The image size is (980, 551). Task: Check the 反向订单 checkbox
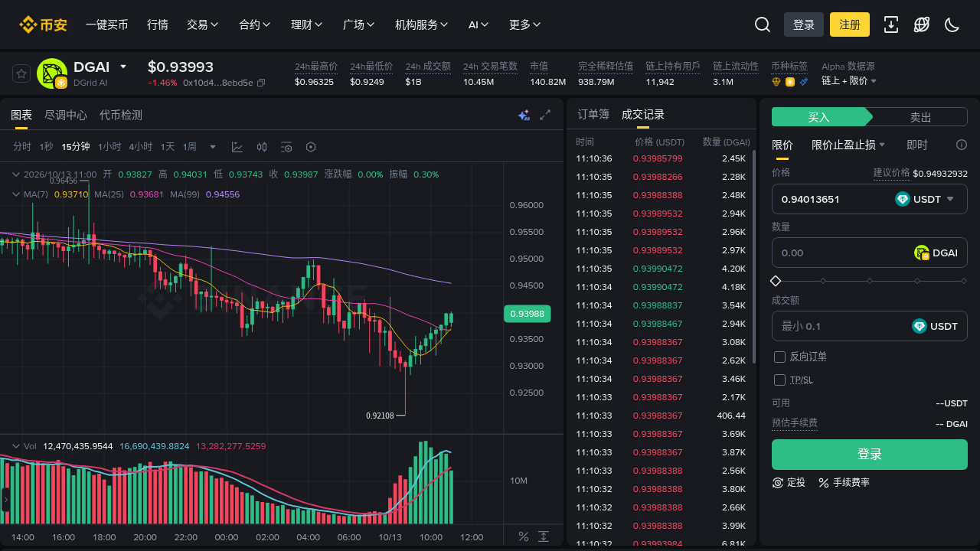(780, 357)
